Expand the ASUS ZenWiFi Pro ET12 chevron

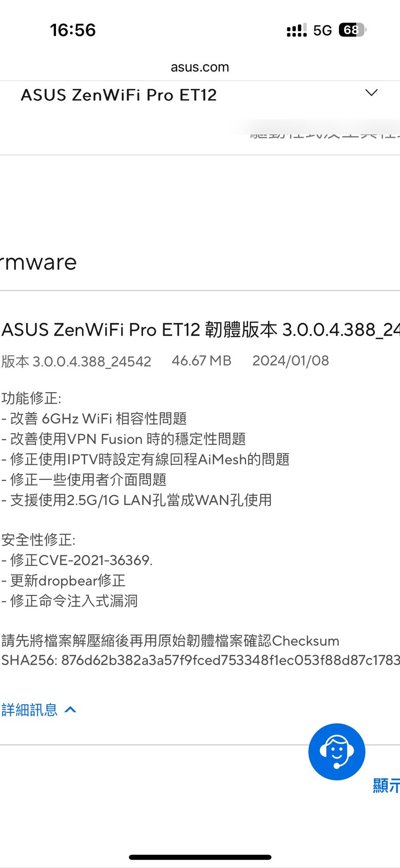coord(371,93)
